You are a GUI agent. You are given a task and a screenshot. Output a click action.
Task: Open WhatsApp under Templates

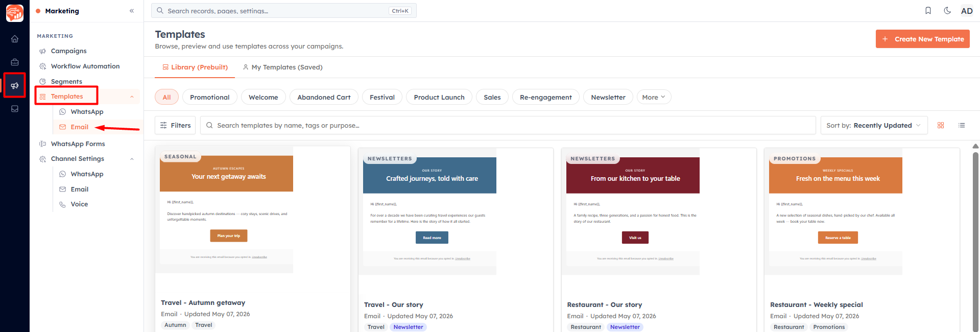[87, 112]
